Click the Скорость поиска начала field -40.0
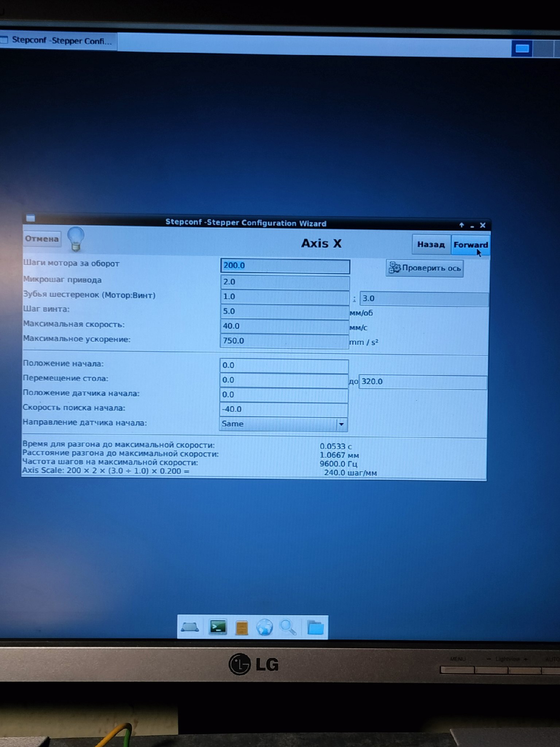Screen dimensions: 560x747 284,409
